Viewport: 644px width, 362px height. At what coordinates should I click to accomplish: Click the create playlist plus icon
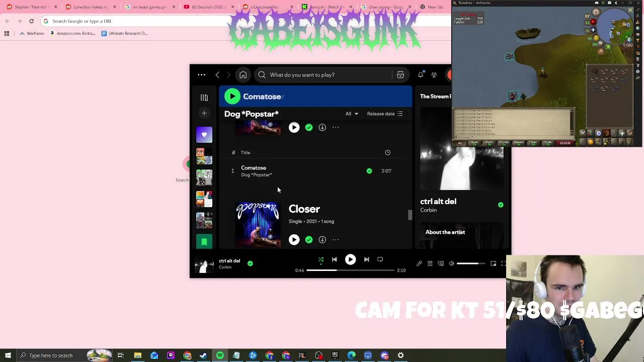click(204, 113)
